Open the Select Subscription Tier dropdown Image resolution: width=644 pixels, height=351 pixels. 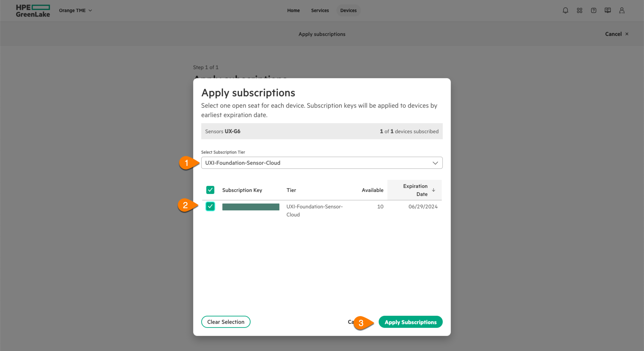coord(322,163)
